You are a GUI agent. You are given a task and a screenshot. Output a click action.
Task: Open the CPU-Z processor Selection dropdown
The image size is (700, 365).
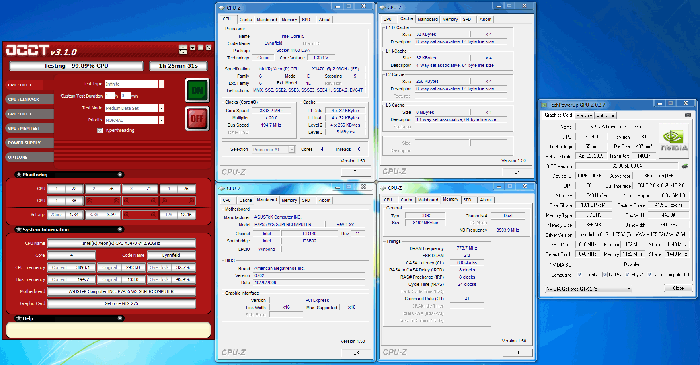point(291,149)
